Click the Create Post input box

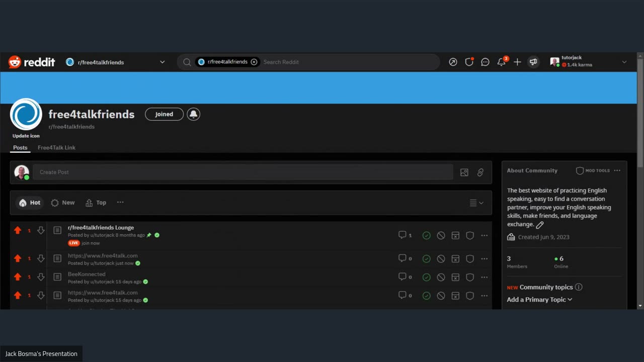click(x=243, y=172)
